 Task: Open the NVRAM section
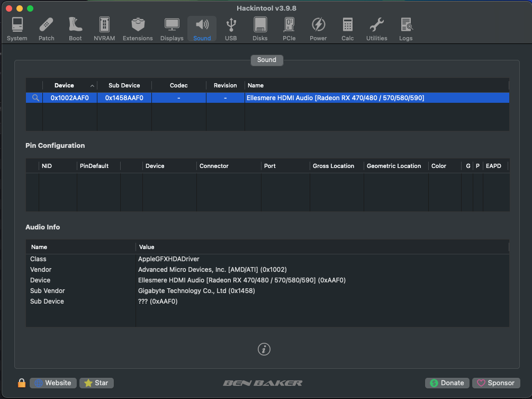[x=104, y=29]
